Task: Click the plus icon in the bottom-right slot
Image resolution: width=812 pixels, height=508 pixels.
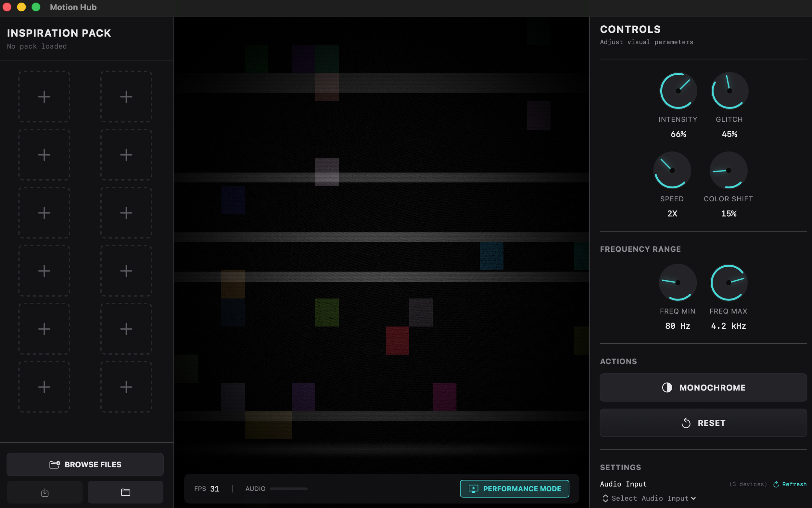Action: [x=126, y=387]
